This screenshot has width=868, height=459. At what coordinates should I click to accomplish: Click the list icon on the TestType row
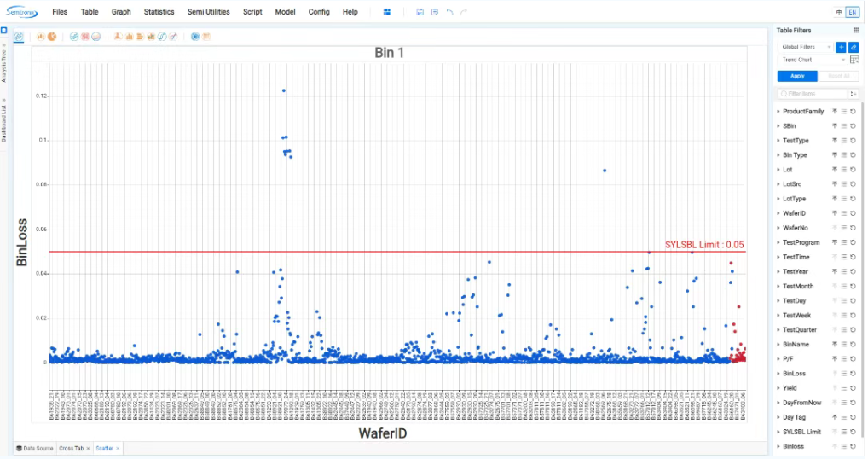843,141
